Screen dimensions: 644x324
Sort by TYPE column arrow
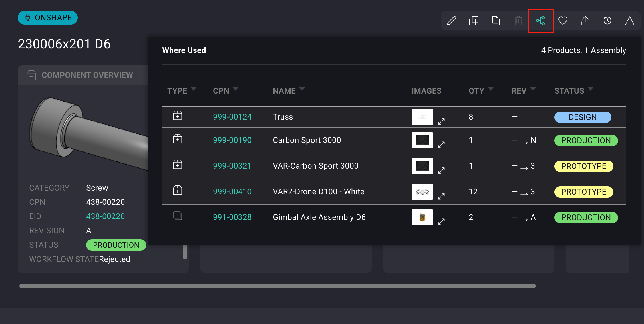pyautogui.click(x=194, y=89)
